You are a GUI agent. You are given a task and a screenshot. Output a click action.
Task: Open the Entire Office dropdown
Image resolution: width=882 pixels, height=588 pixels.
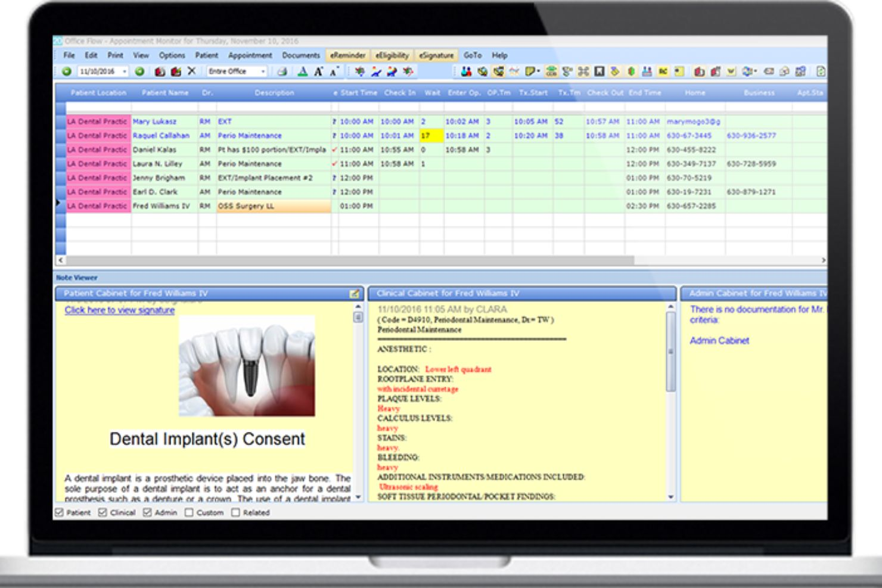pos(263,71)
